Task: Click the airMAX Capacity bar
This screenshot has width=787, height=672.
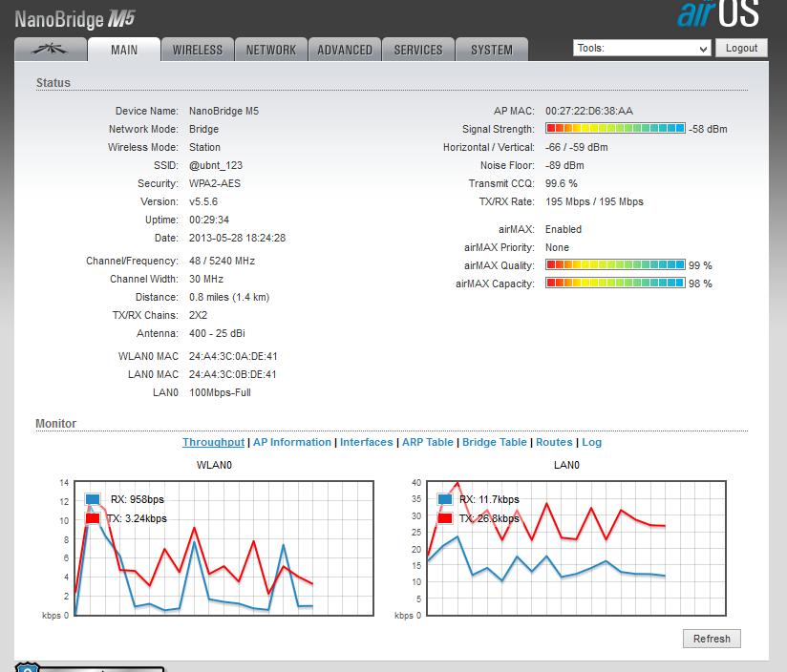Action: [x=615, y=283]
